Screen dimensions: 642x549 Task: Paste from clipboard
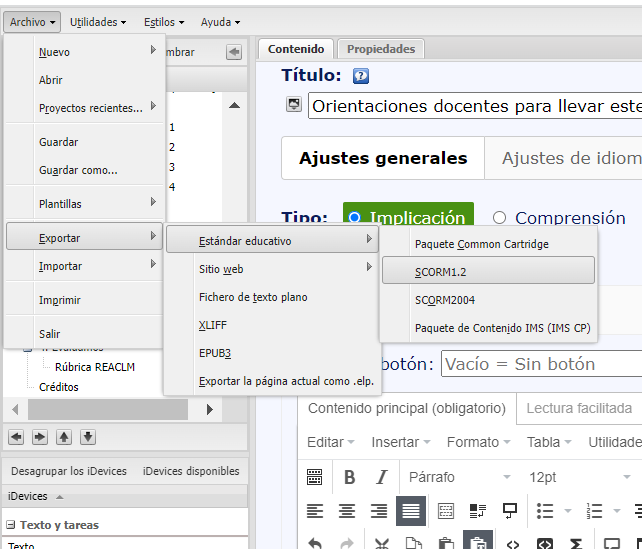pyautogui.click(x=445, y=543)
